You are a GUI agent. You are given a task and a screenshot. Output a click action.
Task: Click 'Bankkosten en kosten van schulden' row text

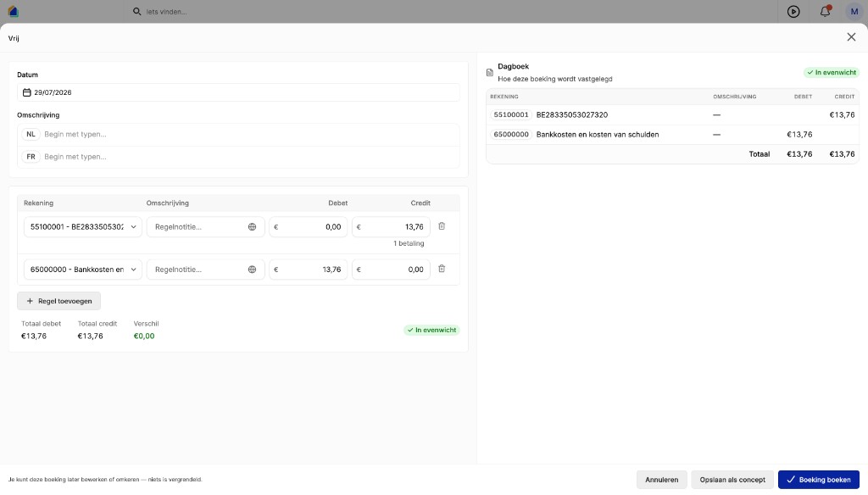(x=598, y=135)
